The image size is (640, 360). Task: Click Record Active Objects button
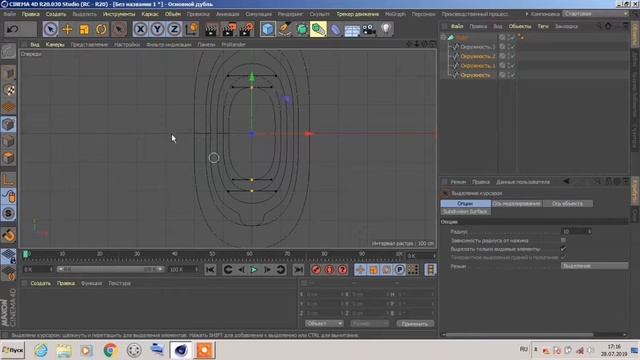[316, 269]
